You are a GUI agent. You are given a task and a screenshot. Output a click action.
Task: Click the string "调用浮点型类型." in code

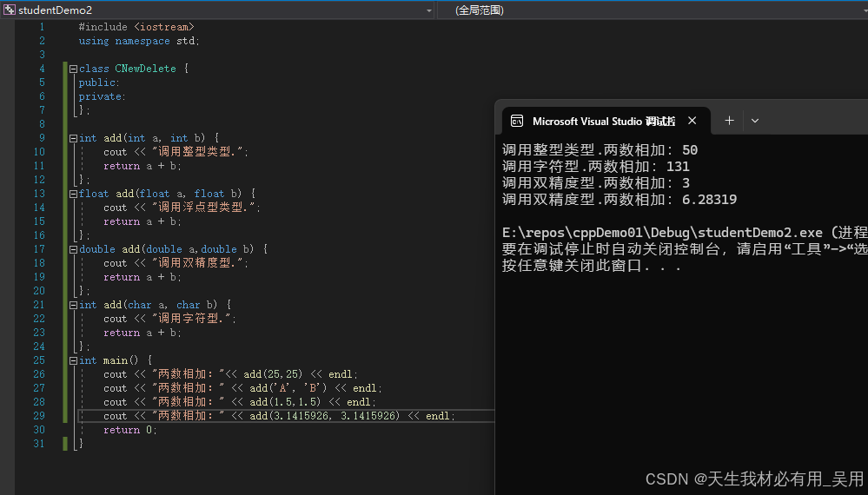tap(203, 208)
